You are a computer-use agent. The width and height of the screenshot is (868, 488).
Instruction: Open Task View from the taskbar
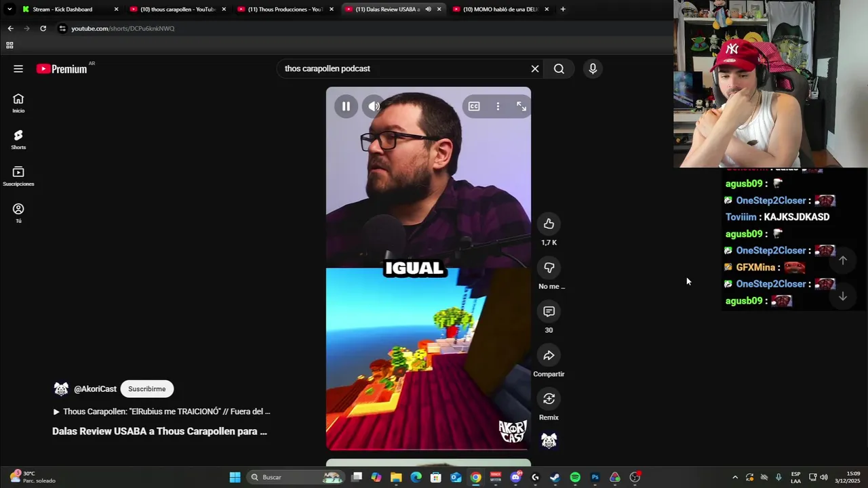[357, 477]
